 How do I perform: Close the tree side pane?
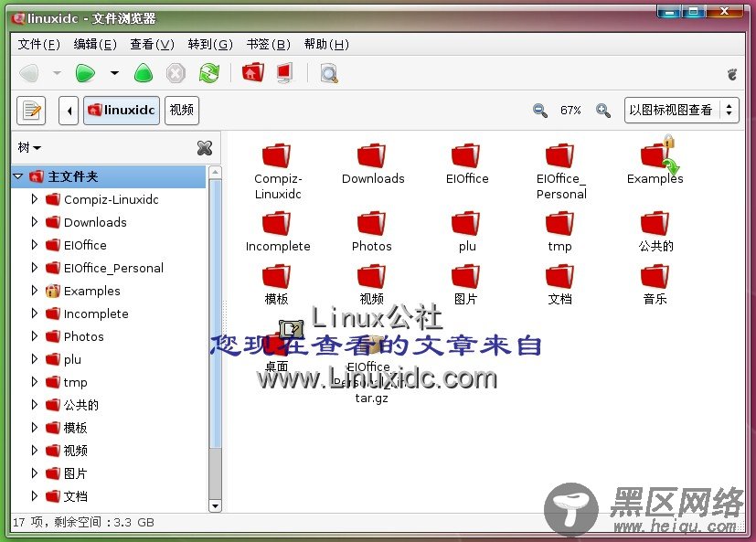pyautogui.click(x=205, y=147)
